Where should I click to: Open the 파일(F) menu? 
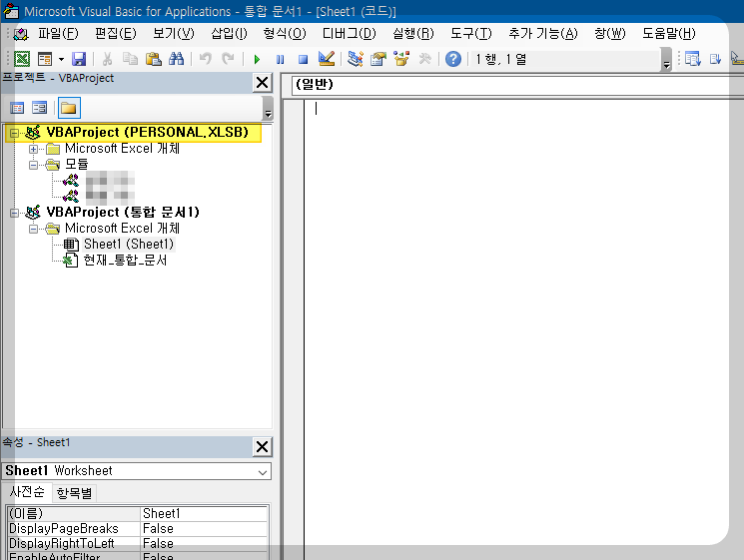[58, 33]
